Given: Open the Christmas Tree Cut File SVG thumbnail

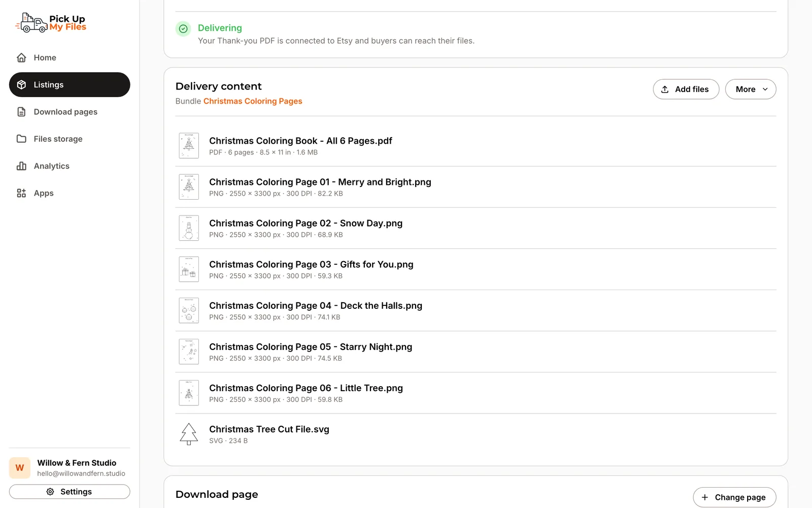Looking at the screenshot, I should (x=189, y=434).
